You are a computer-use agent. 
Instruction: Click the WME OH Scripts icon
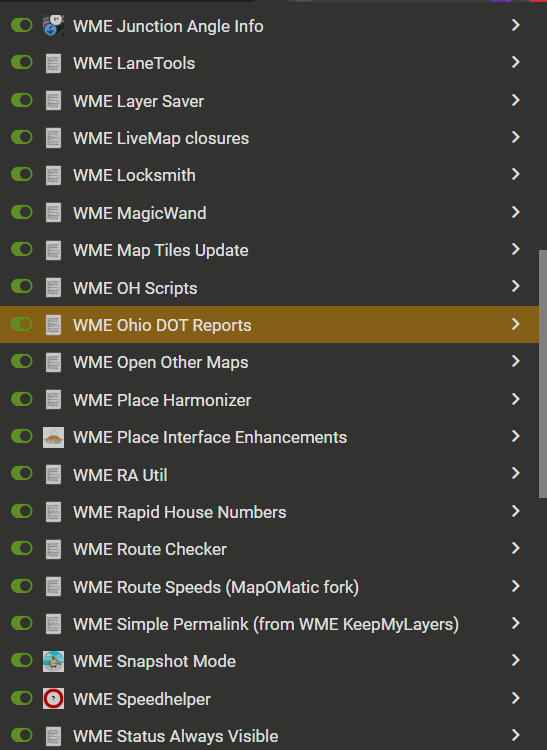tap(53, 287)
